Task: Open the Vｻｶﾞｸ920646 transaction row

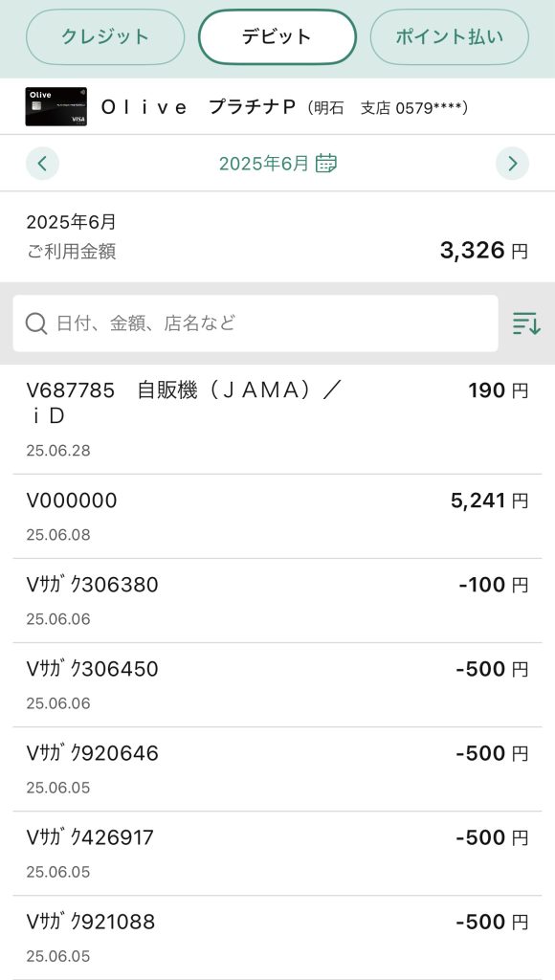Action: pyautogui.click(x=277, y=769)
